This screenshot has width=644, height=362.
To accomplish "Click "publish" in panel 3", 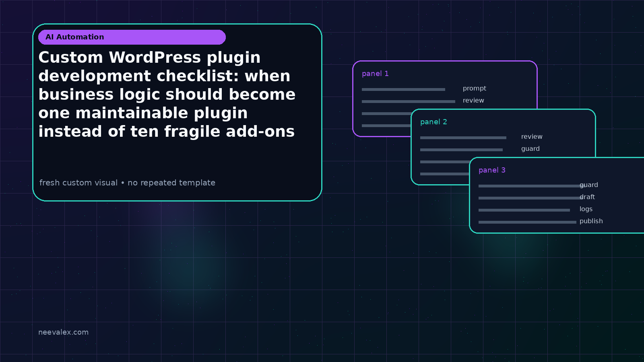I will click(x=591, y=221).
